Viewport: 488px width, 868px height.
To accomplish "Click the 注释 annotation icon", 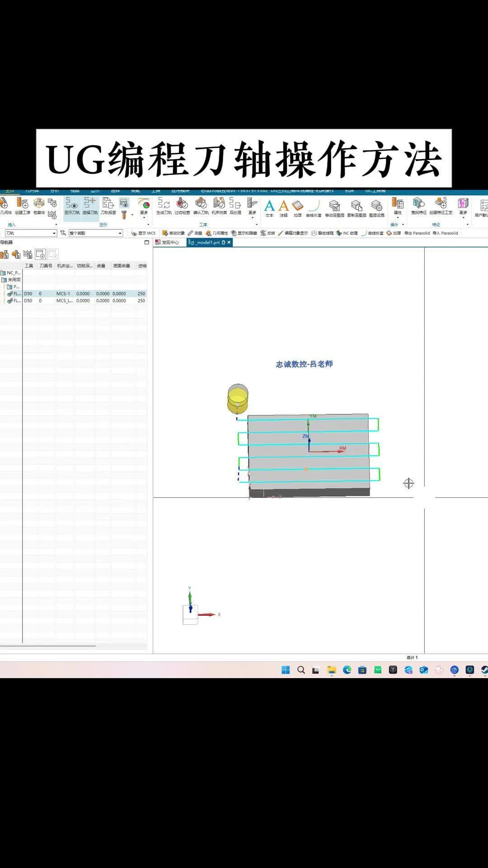I will pyautogui.click(x=283, y=208).
